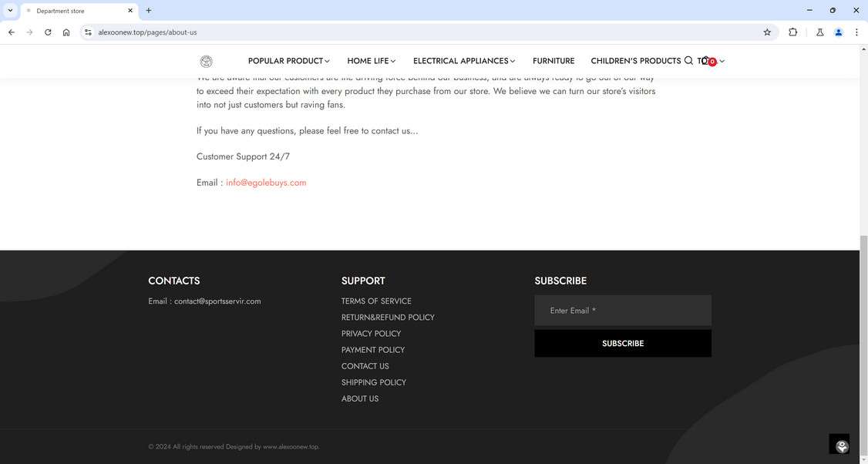Open CHILDREN'S PRODUCTS menu item

(635, 61)
